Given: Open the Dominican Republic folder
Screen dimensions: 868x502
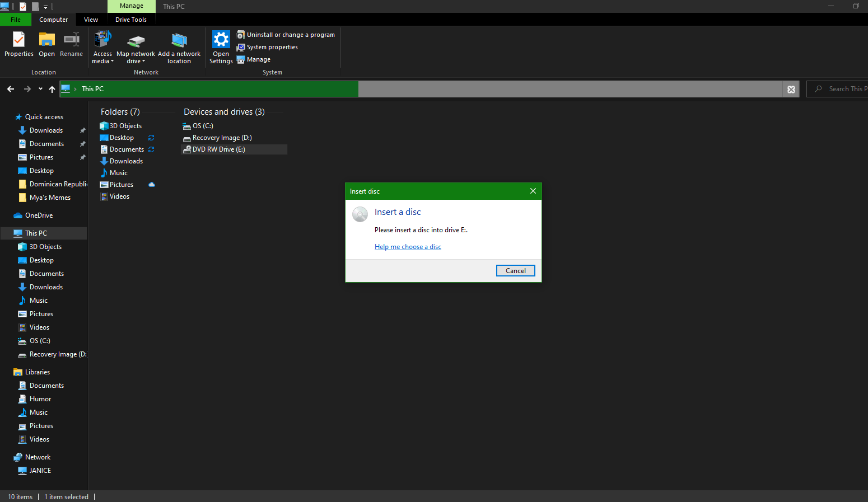Looking at the screenshot, I should [53, 184].
